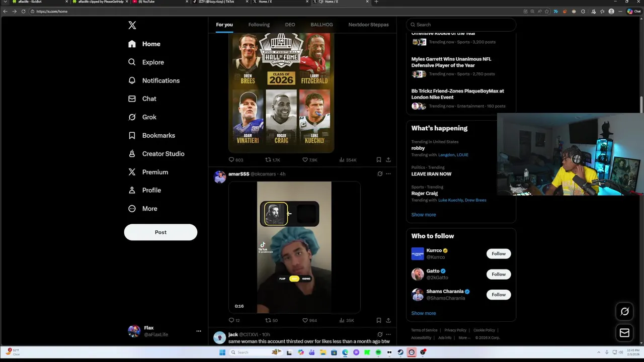The height and width of the screenshot is (362, 644).
Task: Open the floating messages button
Action: coord(624,333)
